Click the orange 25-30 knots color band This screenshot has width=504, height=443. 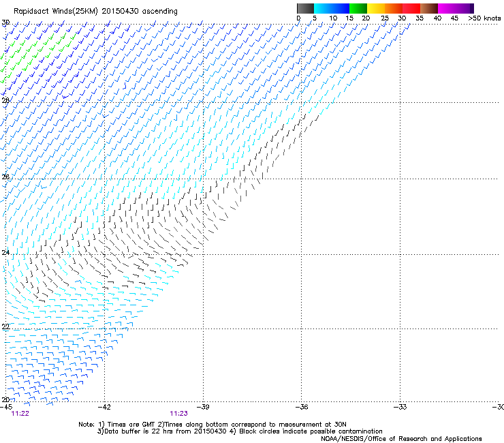[x=394, y=8]
